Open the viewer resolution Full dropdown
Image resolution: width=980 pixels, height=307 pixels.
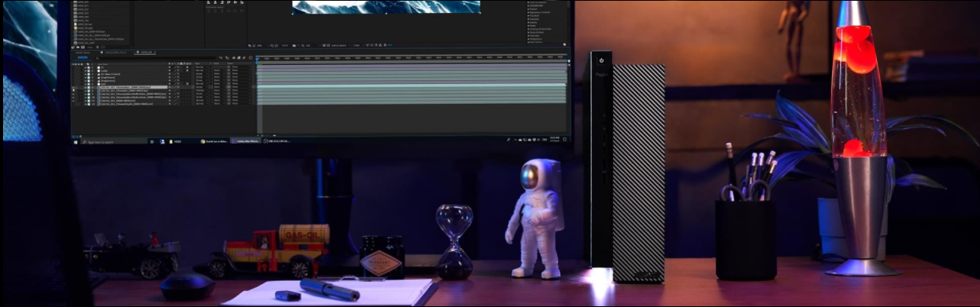pyautogui.click(x=312, y=45)
